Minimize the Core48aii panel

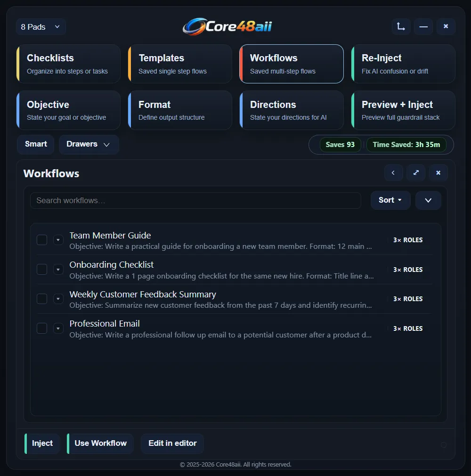(x=423, y=27)
